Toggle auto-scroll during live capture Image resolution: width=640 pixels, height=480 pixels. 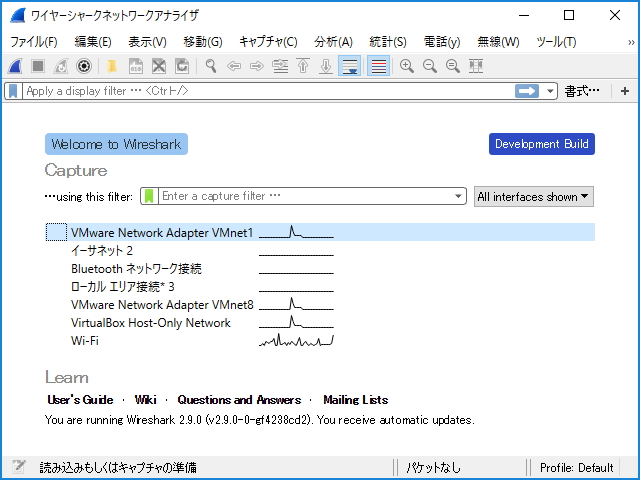click(349, 66)
